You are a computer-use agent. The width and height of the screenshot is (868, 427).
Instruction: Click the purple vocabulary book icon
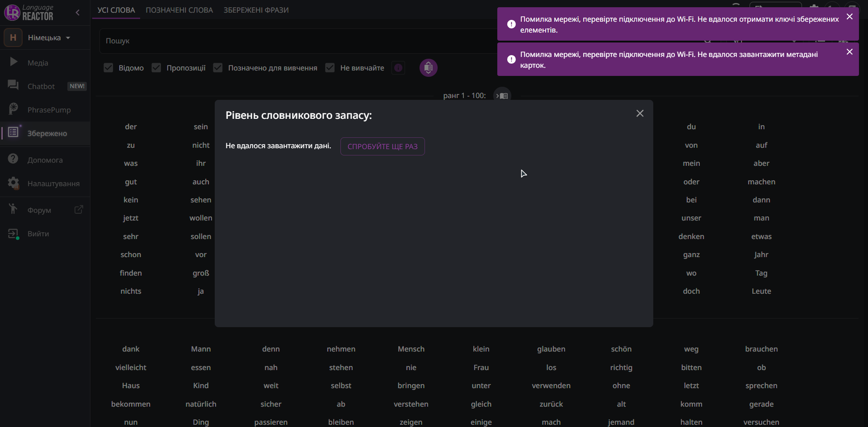[428, 68]
